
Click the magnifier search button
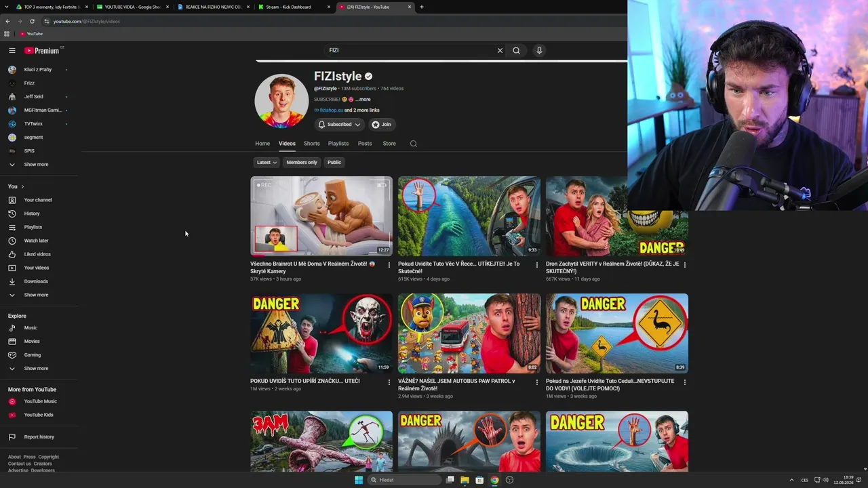tap(516, 50)
